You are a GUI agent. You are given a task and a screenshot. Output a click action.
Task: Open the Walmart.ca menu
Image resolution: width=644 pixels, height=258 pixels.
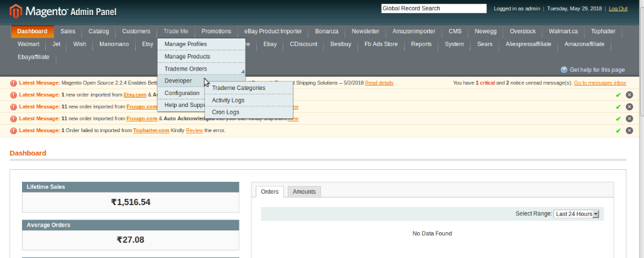564,31
